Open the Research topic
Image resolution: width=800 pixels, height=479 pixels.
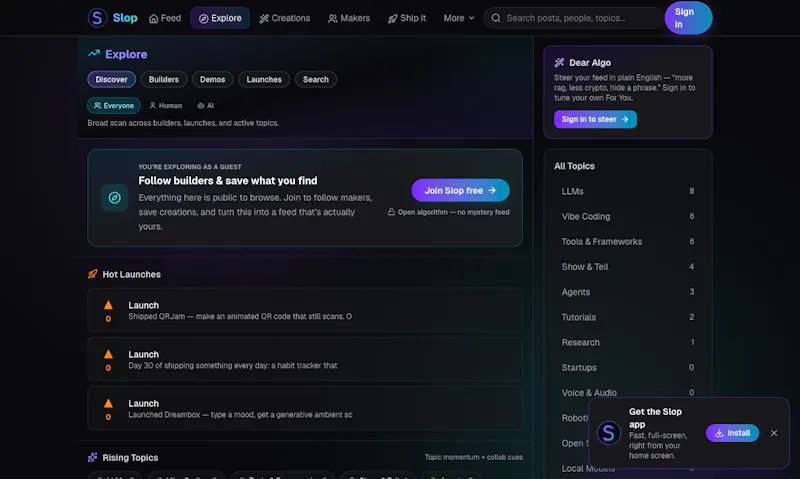point(628,342)
